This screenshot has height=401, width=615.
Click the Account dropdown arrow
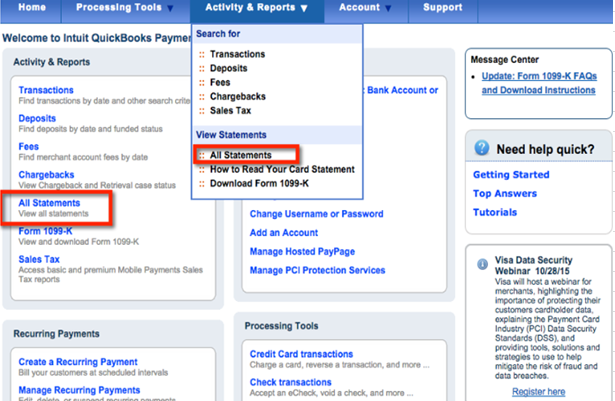[x=388, y=9]
